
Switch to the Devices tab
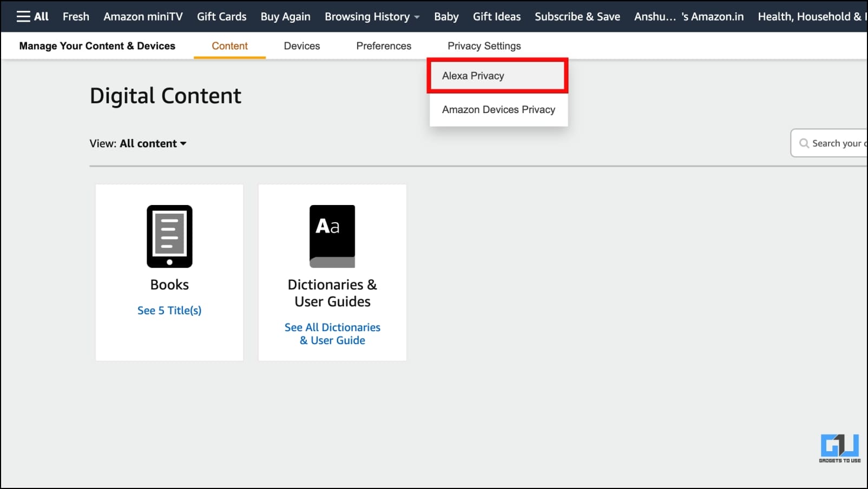point(302,46)
